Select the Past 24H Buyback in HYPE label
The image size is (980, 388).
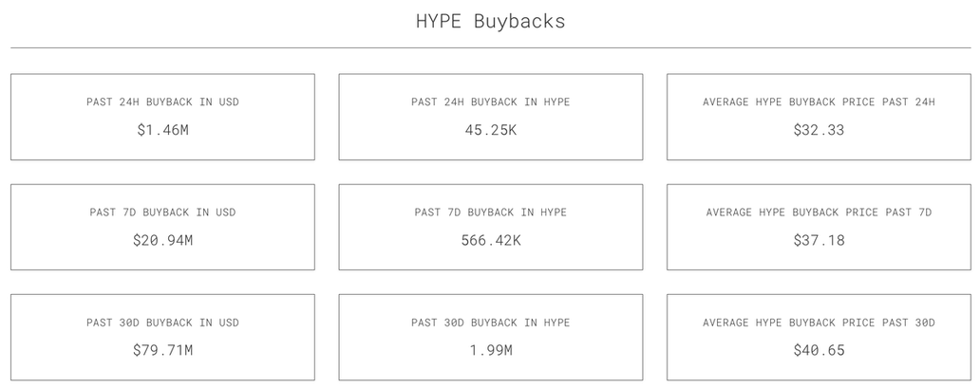490,102
